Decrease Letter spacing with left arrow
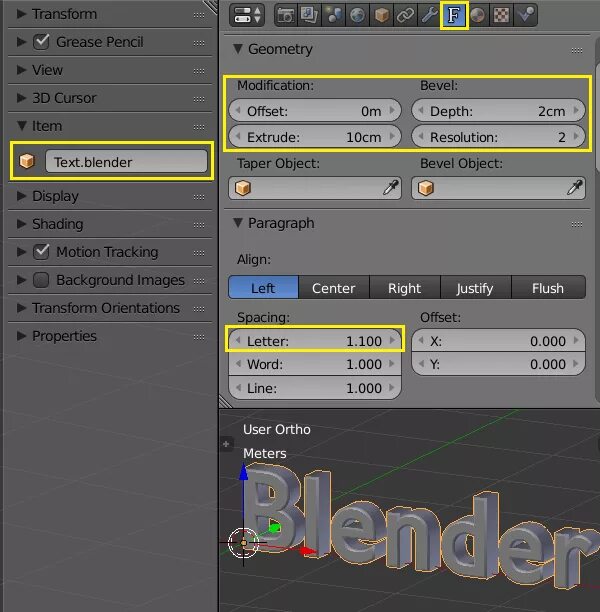This screenshot has width=600, height=612. [238, 340]
